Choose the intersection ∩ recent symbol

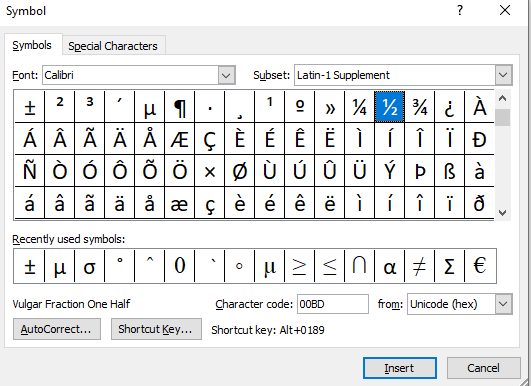(x=359, y=266)
